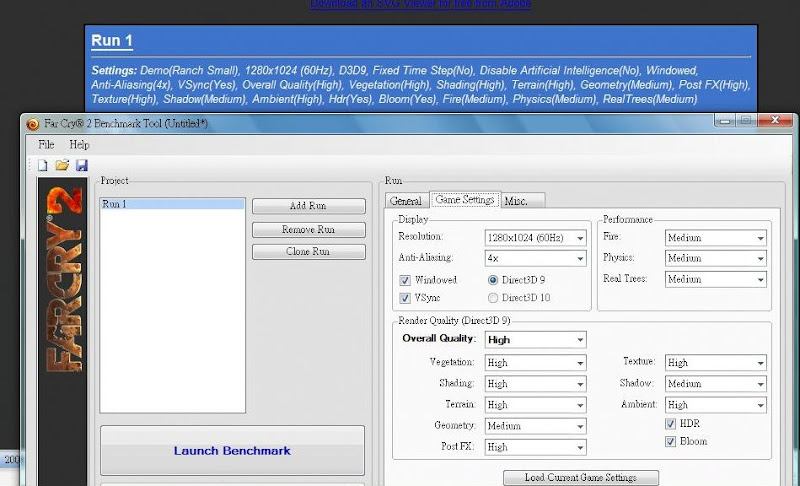Click the New project toolbar icon
800x486 pixels.
click(x=43, y=165)
